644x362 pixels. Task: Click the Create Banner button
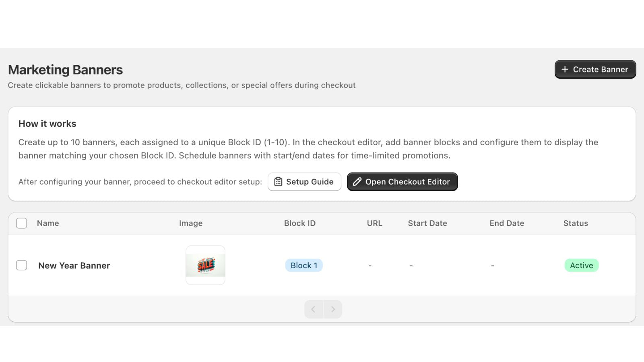click(595, 69)
